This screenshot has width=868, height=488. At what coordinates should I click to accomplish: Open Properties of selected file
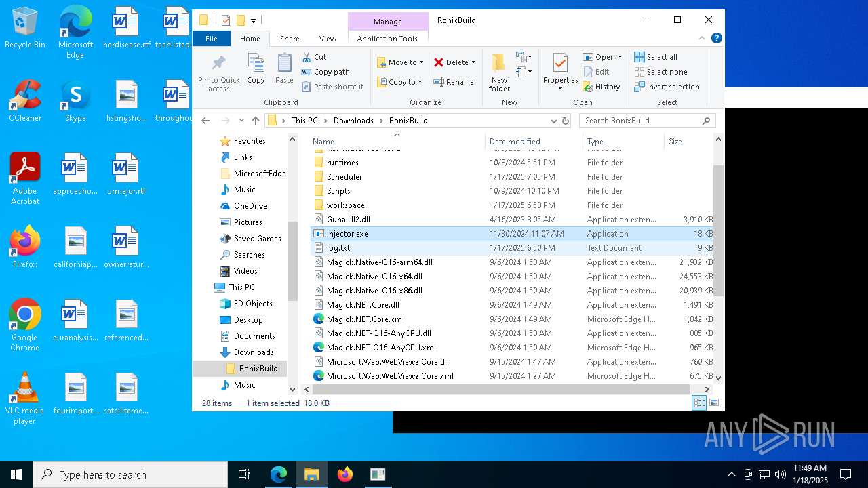tap(560, 72)
